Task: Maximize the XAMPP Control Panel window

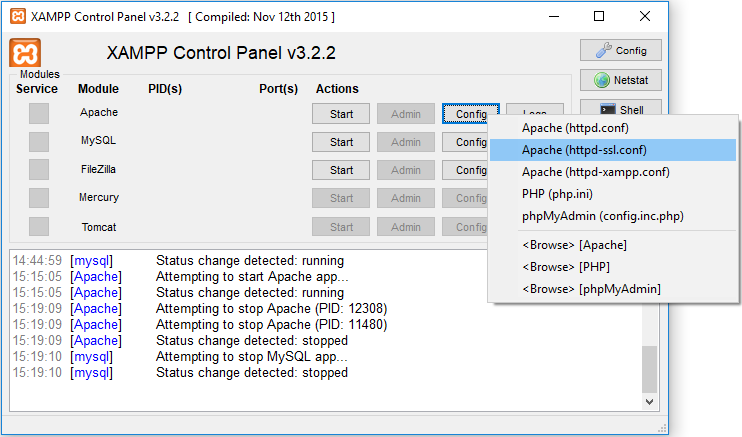Action: [x=599, y=17]
